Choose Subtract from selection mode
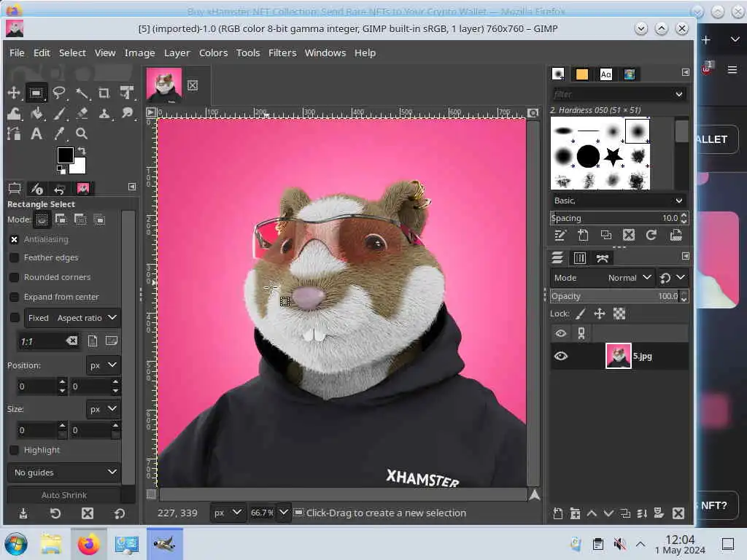This screenshot has height=560, width=747. 80,220
